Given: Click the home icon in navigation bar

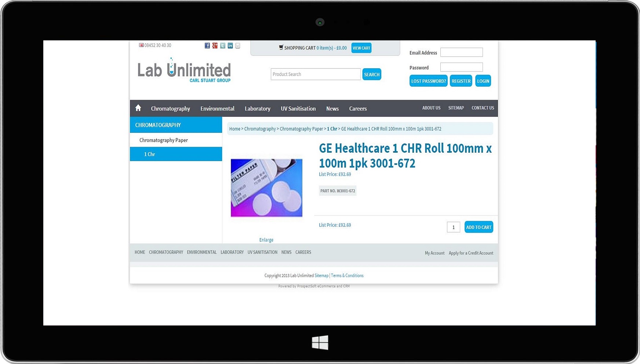Looking at the screenshot, I should click(x=138, y=108).
